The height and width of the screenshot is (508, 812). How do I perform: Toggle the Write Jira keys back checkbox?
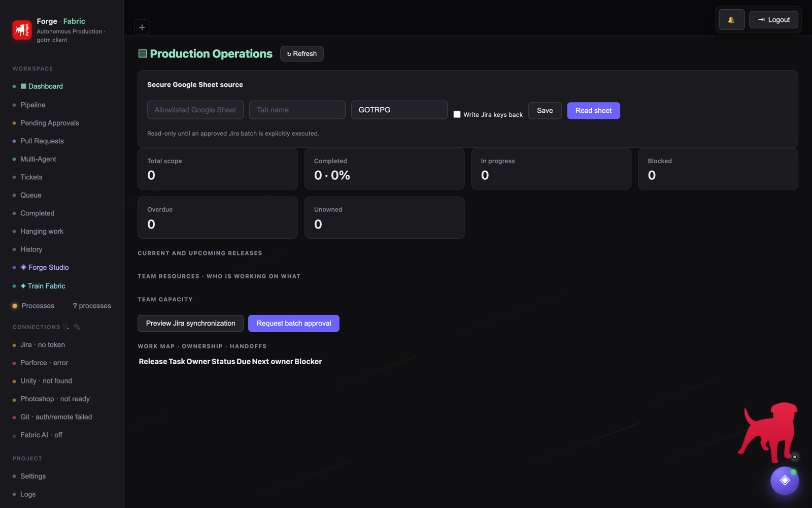457,114
